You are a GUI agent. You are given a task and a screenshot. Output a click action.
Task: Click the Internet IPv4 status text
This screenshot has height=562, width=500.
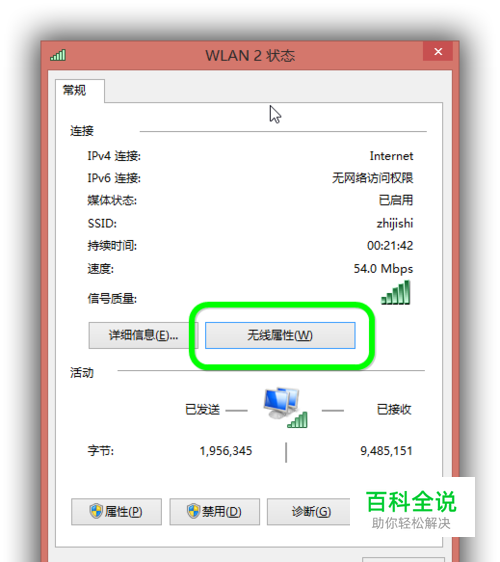pos(391,156)
